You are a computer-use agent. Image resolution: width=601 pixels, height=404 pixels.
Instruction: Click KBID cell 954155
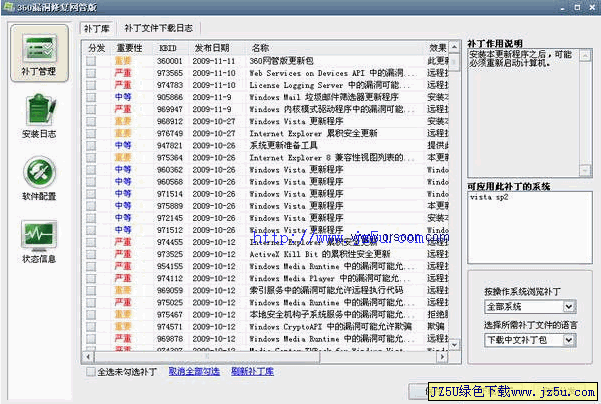[x=170, y=266]
